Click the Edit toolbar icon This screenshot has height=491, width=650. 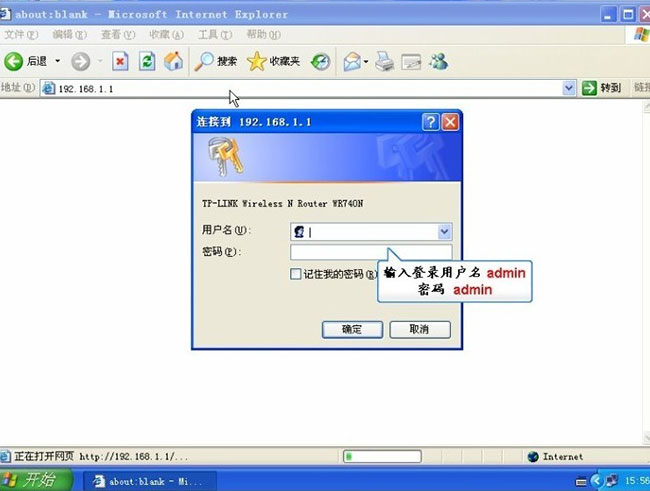(411, 62)
